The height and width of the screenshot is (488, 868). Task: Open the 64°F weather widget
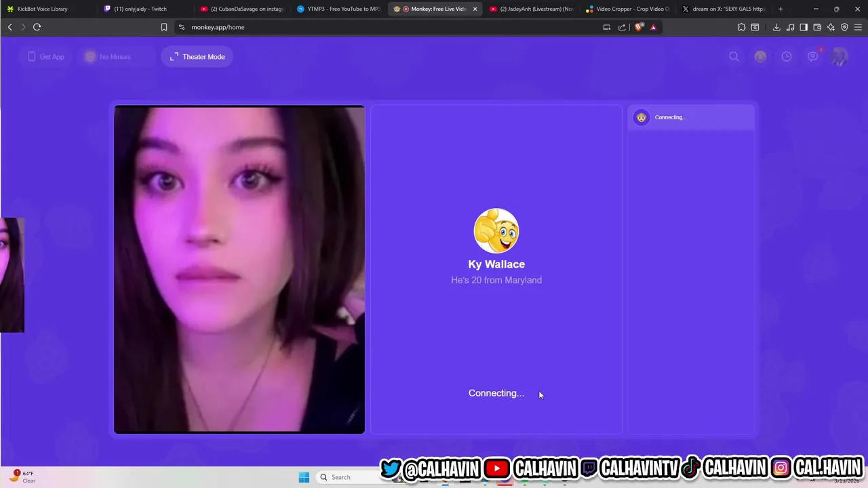pyautogui.click(x=22, y=477)
